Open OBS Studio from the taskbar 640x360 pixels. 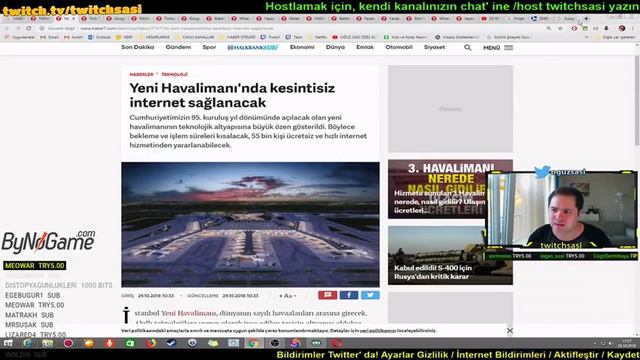click(275, 343)
